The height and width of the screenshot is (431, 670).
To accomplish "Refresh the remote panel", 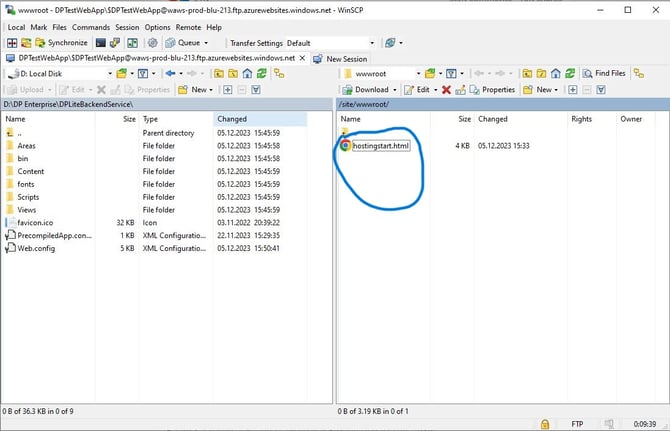I will 570,73.
